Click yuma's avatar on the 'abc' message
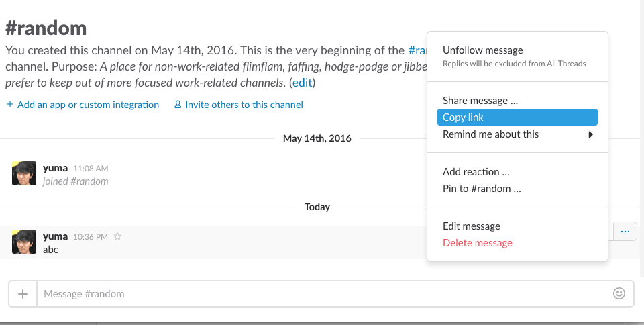Viewport: 644px width, 325px height. (24, 242)
